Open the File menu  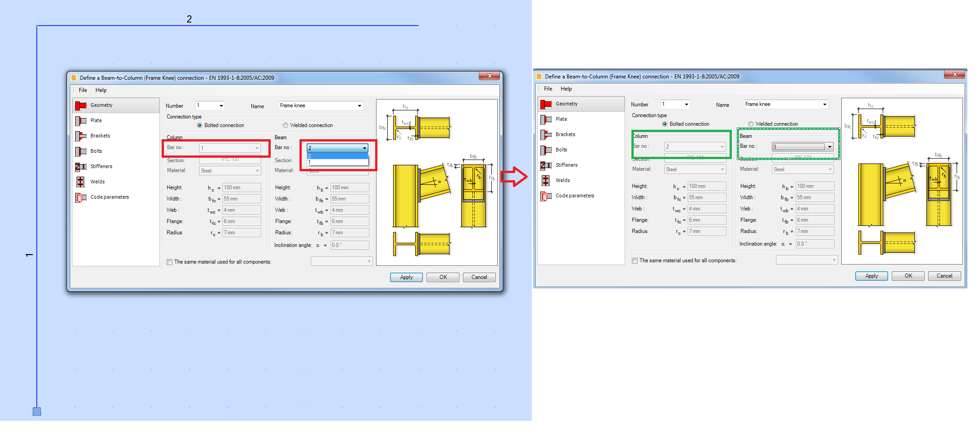pyautogui.click(x=82, y=90)
